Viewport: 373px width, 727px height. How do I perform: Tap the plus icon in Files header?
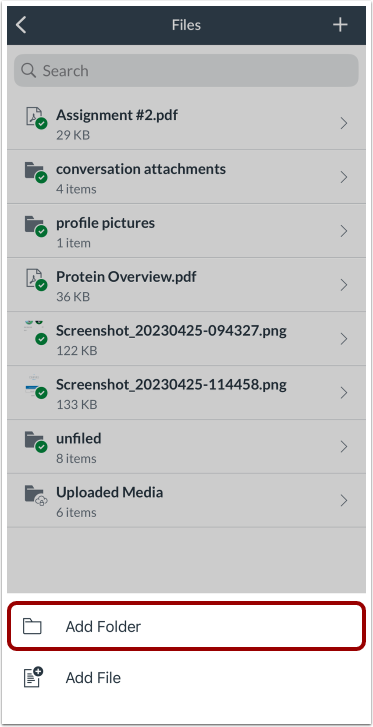coord(341,25)
